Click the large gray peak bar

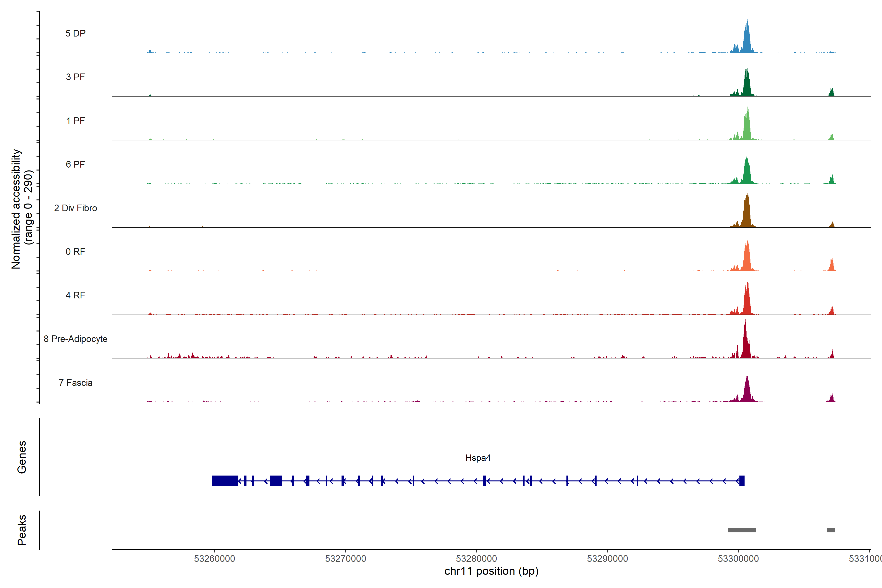click(742, 530)
